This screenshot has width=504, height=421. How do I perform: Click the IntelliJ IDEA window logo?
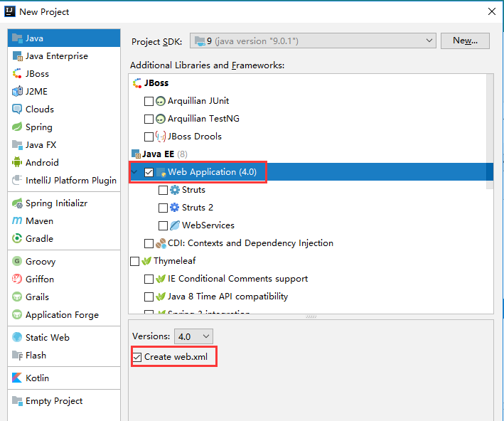point(10,11)
